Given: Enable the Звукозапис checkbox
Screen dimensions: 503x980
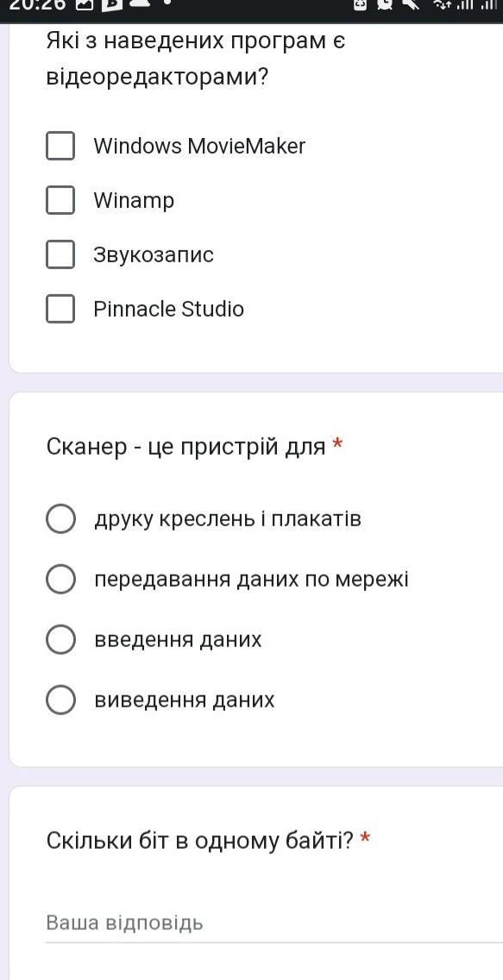Looking at the screenshot, I should pos(60,254).
